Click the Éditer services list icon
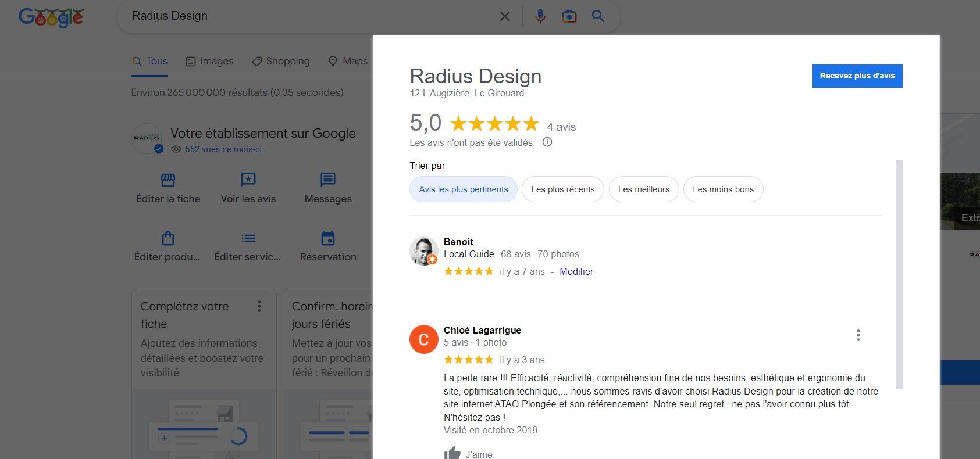The image size is (980, 459). pyautogui.click(x=248, y=238)
